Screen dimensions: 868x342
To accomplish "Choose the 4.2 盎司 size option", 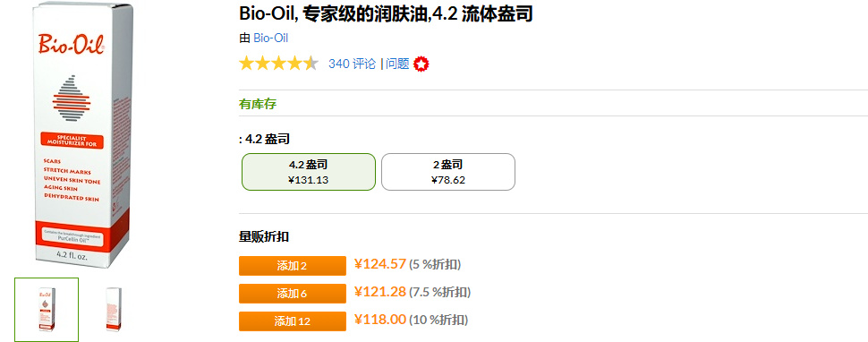I will [309, 172].
